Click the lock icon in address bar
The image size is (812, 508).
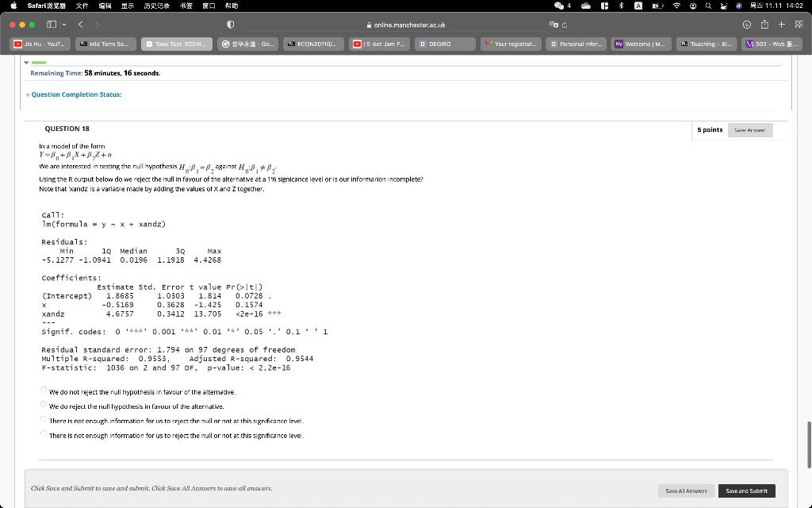[369, 25]
